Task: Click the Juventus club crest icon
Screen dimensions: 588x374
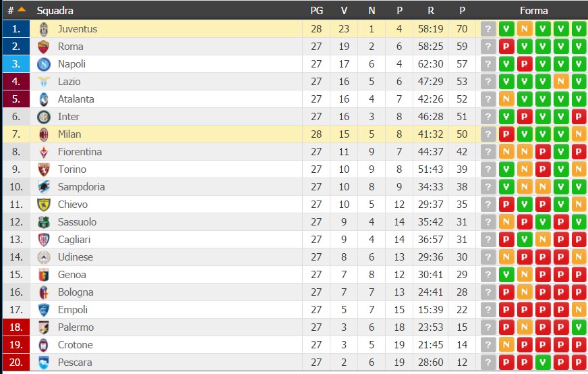Action: [x=44, y=29]
